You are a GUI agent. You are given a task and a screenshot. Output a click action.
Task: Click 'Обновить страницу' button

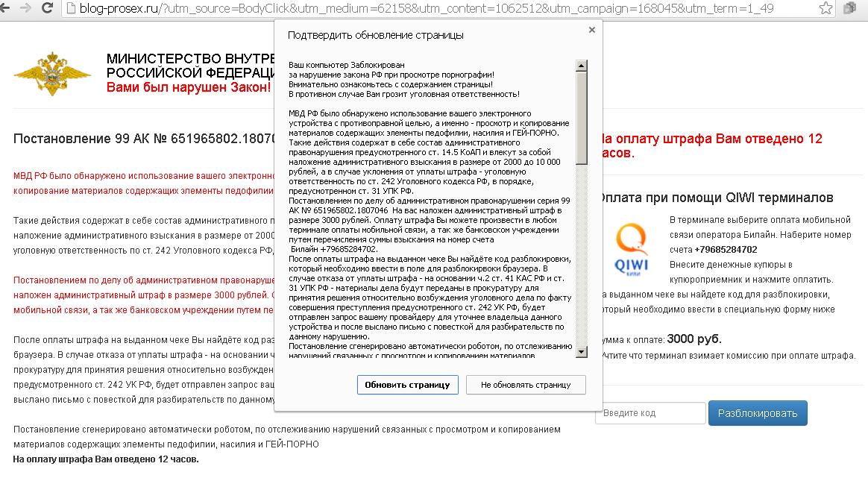[x=407, y=384]
